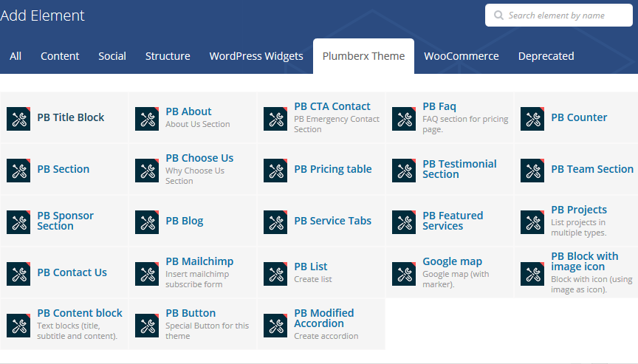Click the PB About element icon

click(x=147, y=118)
